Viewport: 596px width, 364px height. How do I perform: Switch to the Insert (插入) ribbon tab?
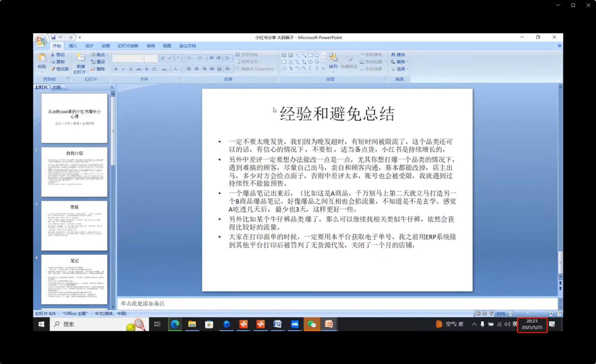73,46
